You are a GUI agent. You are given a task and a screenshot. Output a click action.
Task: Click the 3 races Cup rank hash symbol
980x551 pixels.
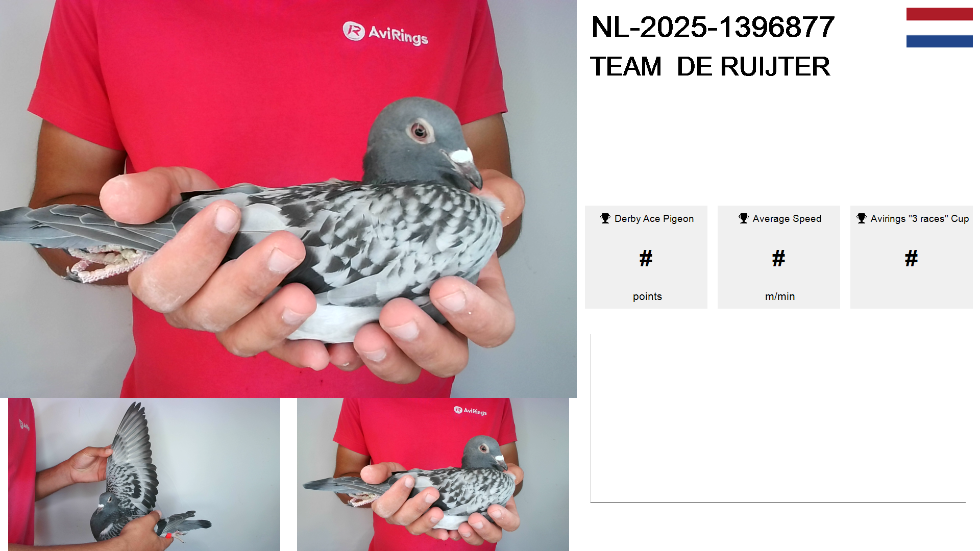coord(911,258)
